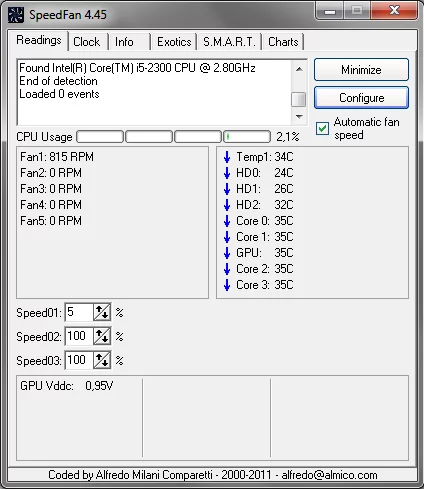Click the down arrow icon beside HD0

coord(227,173)
